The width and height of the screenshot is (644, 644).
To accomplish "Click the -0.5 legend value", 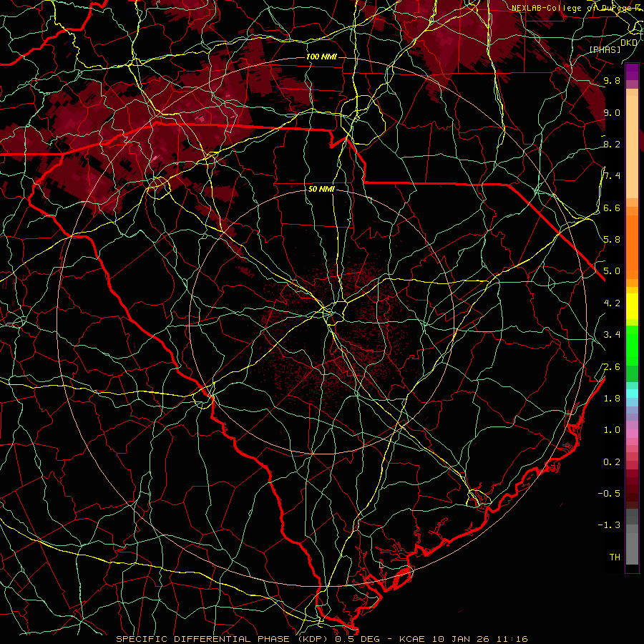I will 609,494.
